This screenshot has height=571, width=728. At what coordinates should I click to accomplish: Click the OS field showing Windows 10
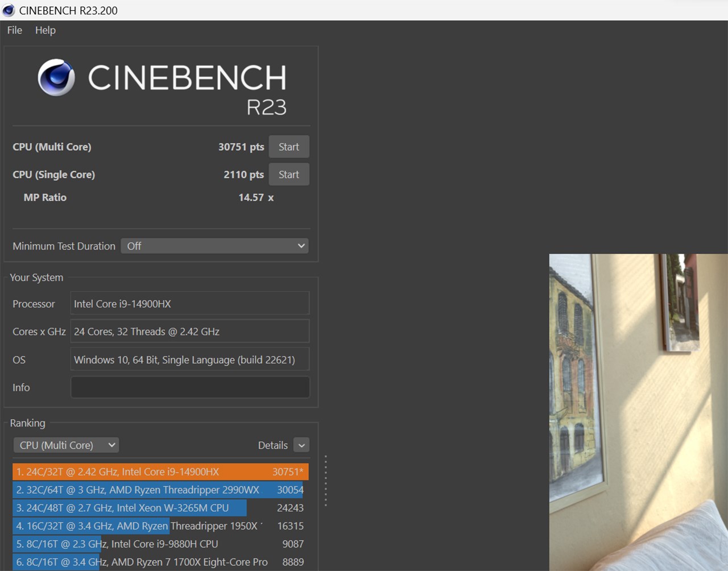pyautogui.click(x=190, y=359)
